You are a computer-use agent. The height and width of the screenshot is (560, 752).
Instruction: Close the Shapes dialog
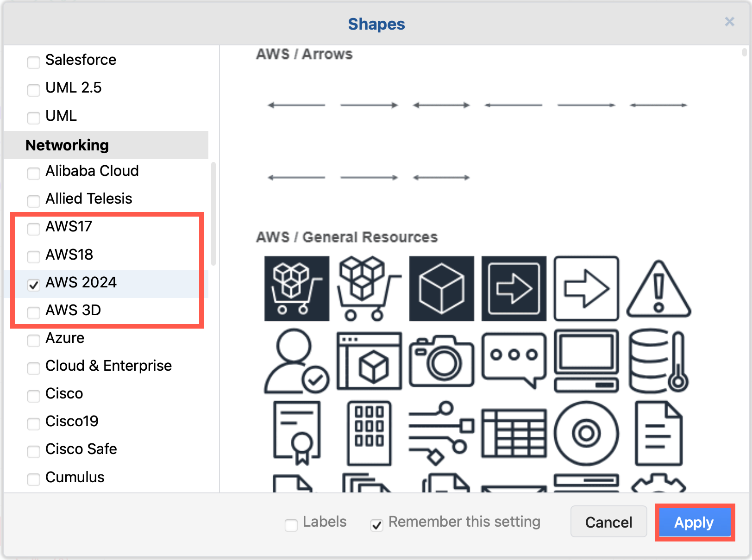click(x=730, y=22)
